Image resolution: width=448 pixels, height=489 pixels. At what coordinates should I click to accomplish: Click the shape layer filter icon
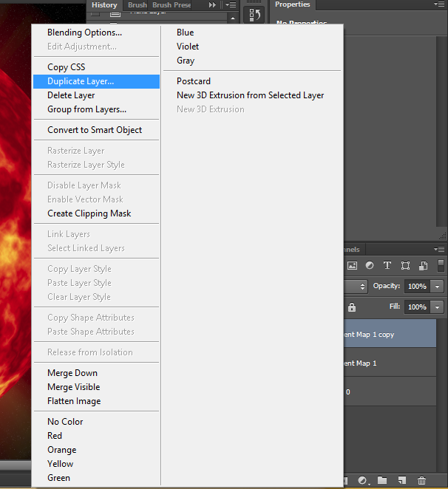[405, 266]
